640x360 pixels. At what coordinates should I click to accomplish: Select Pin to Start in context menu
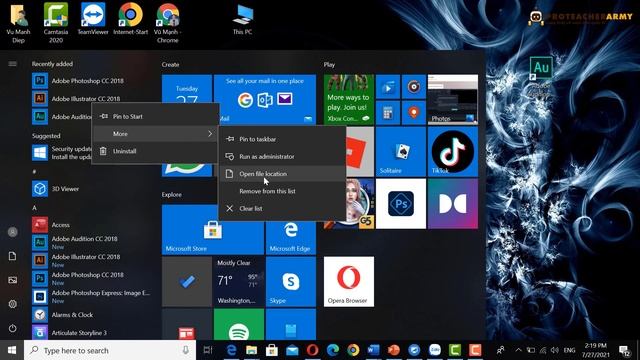pyautogui.click(x=156, y=116)
